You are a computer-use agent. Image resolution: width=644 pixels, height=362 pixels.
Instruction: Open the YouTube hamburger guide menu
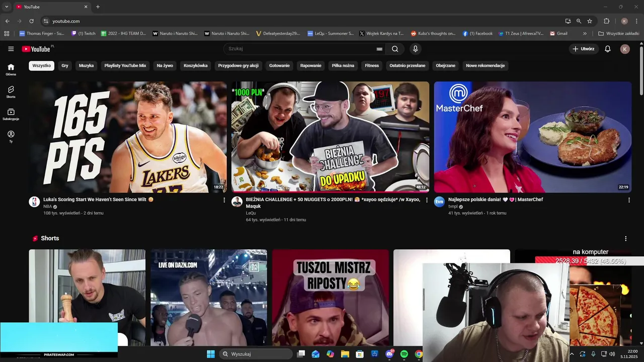pyautogui.click(x=11, y=49)
